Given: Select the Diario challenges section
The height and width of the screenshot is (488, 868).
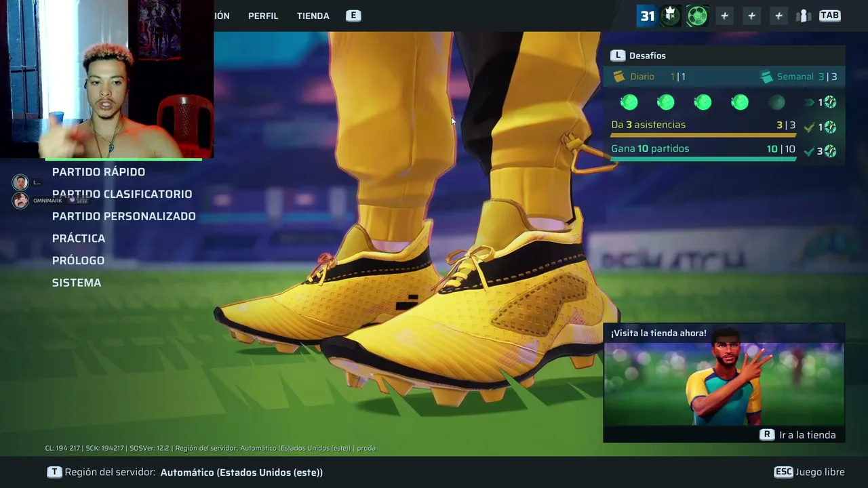Looking at the screenshot, I should [649, 77].
